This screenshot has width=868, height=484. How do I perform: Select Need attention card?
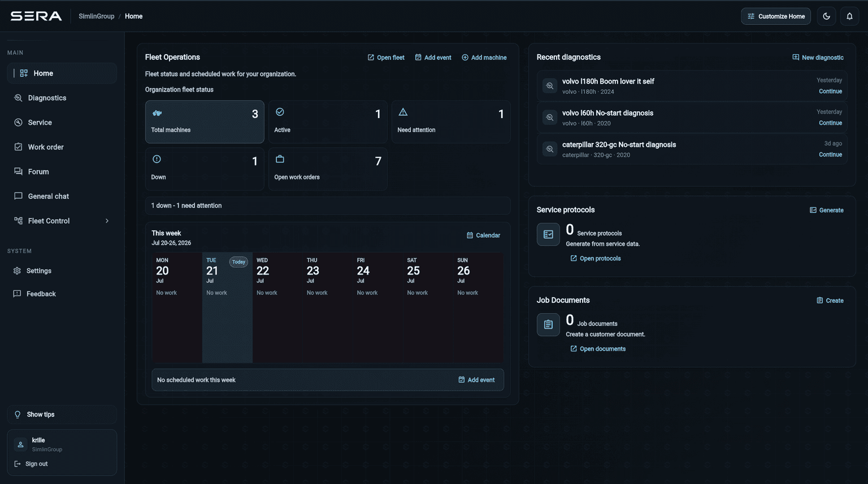(x=451, y=122)
